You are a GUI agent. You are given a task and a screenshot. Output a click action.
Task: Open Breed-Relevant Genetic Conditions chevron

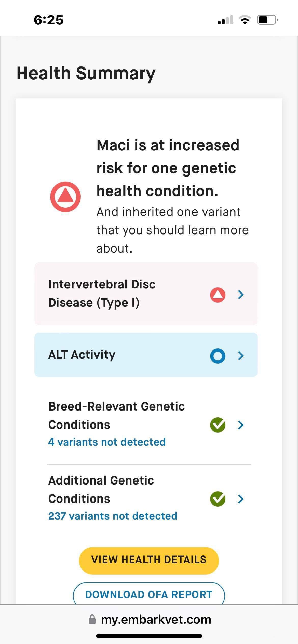241,425
